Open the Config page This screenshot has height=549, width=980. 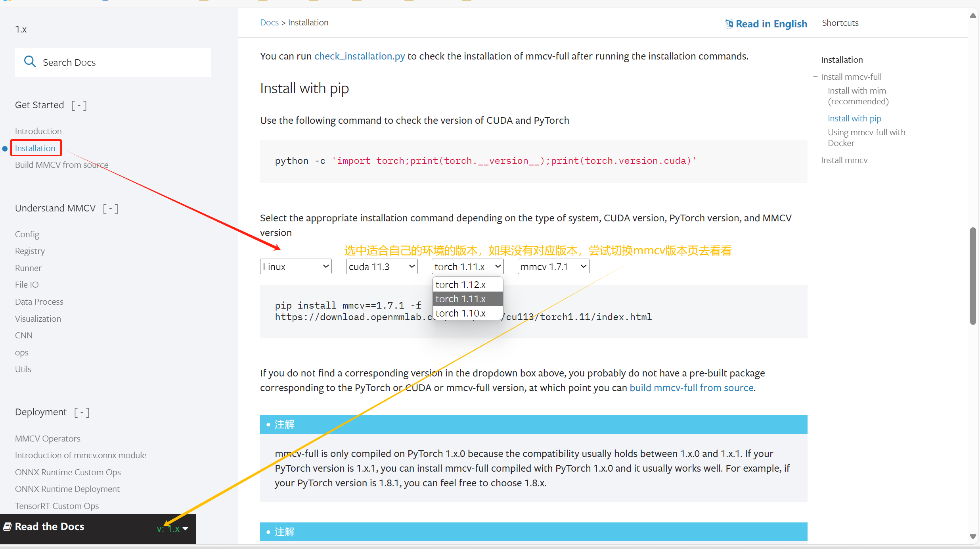point(27,234)
